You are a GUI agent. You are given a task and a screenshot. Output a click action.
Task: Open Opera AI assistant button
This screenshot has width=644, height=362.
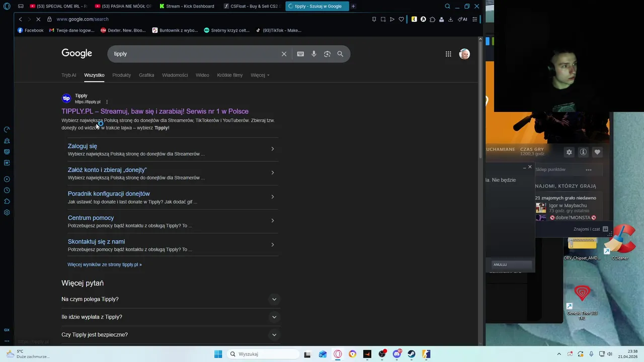462,19
